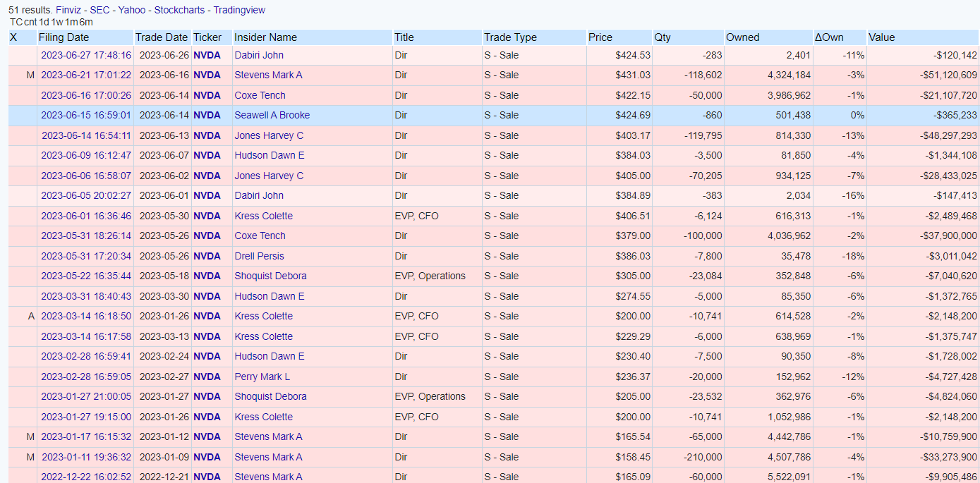Click Jones Harvey C in the 2023-06-13 trade row
The image size is (980, 483).
point(269,135)
